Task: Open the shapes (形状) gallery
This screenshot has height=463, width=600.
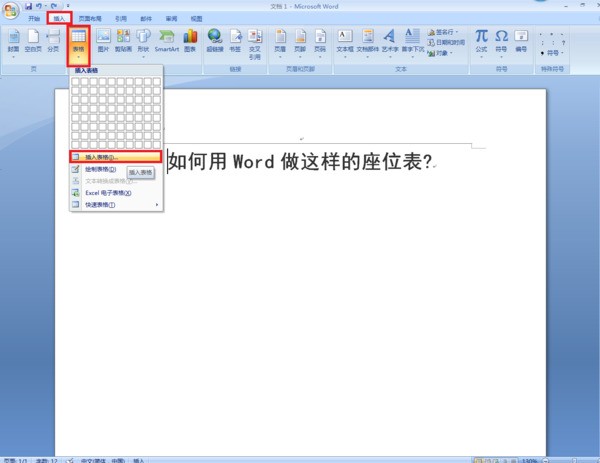Action: pos(143,43)
